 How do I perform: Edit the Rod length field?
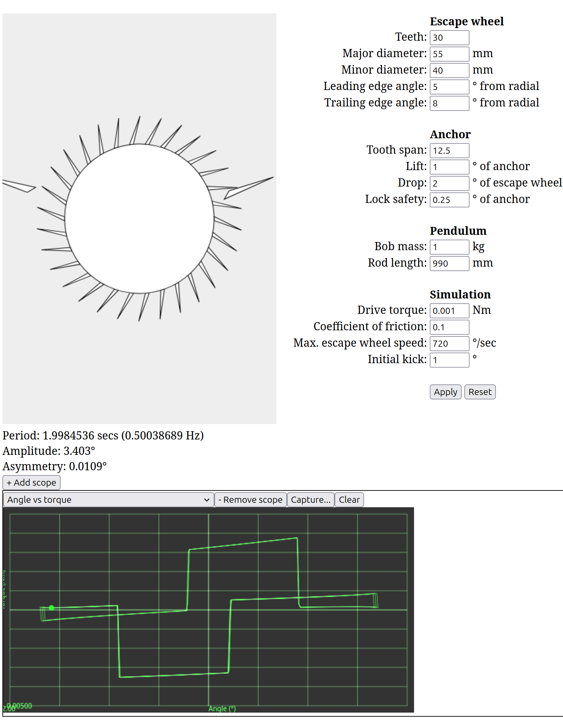pyautogui.click(x=449, y=264)
